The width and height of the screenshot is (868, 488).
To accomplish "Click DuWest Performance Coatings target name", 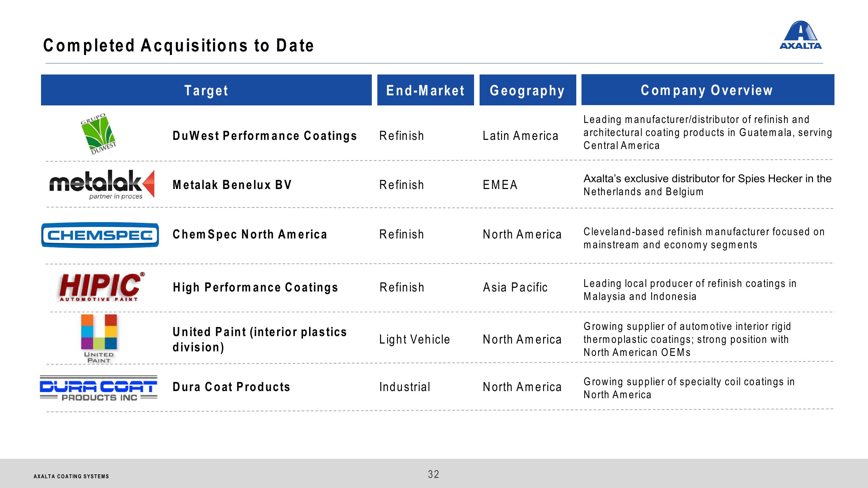I will [x=264, y=136].
